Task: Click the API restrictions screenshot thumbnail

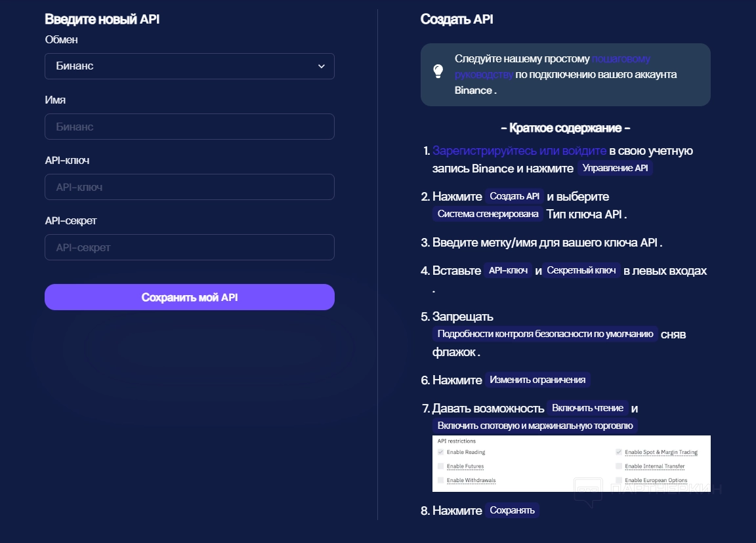Action: pyautogui.click(x=572, y=464)
